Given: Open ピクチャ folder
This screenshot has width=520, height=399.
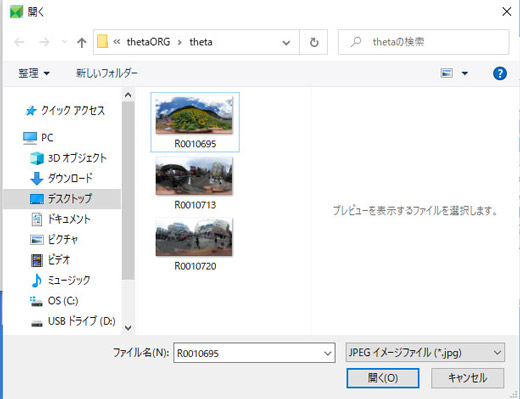Looking at the screenshot, I should 63,239.
